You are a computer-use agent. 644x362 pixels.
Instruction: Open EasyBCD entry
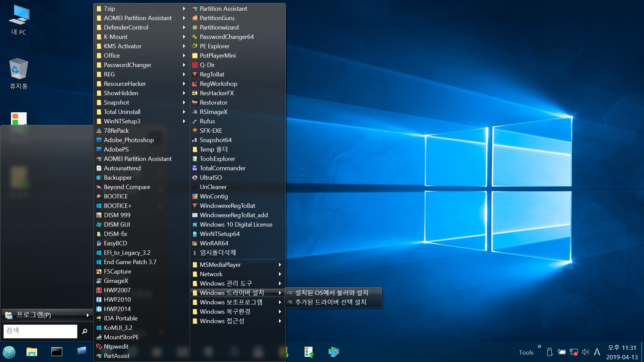141,243
